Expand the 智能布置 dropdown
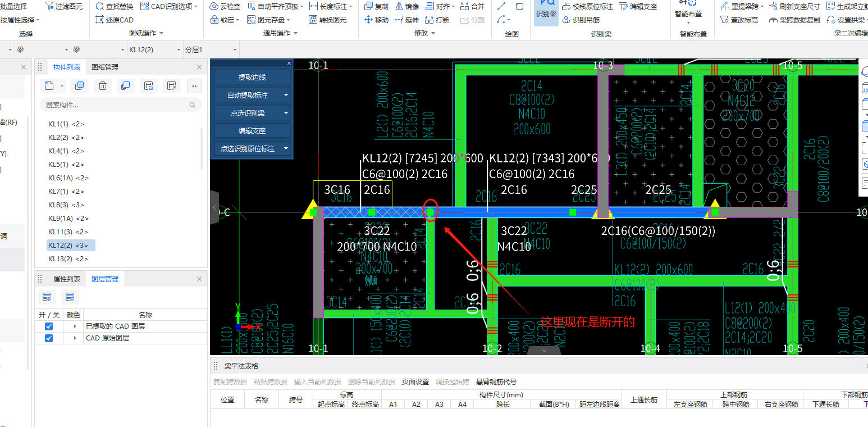 click(689, 23)
